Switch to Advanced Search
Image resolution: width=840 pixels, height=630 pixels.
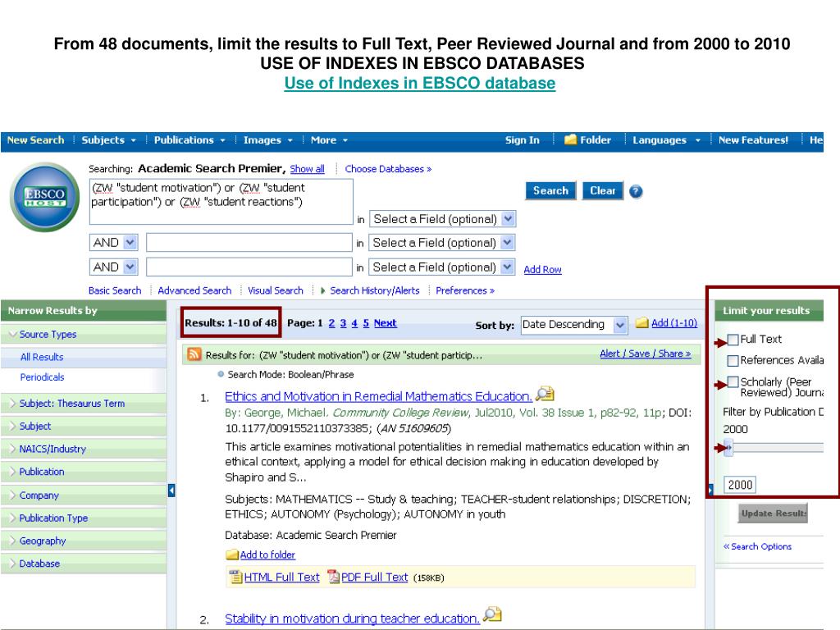point(194,290)
